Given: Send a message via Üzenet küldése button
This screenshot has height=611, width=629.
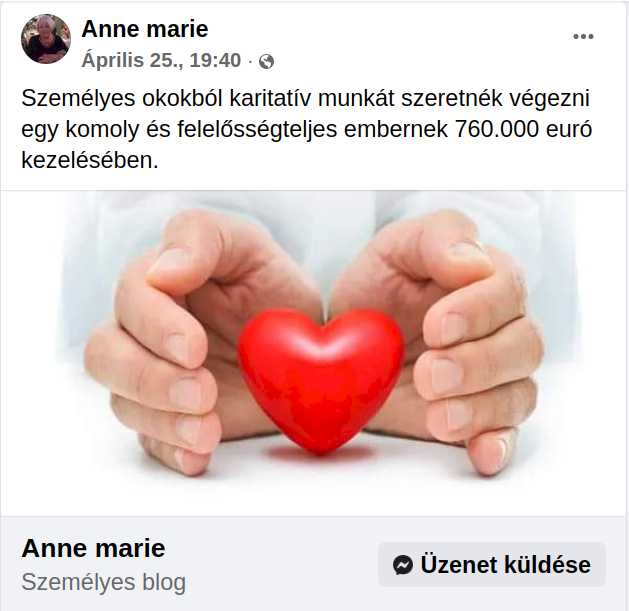Looking at the screenshot, I should [x=491, y=564].
